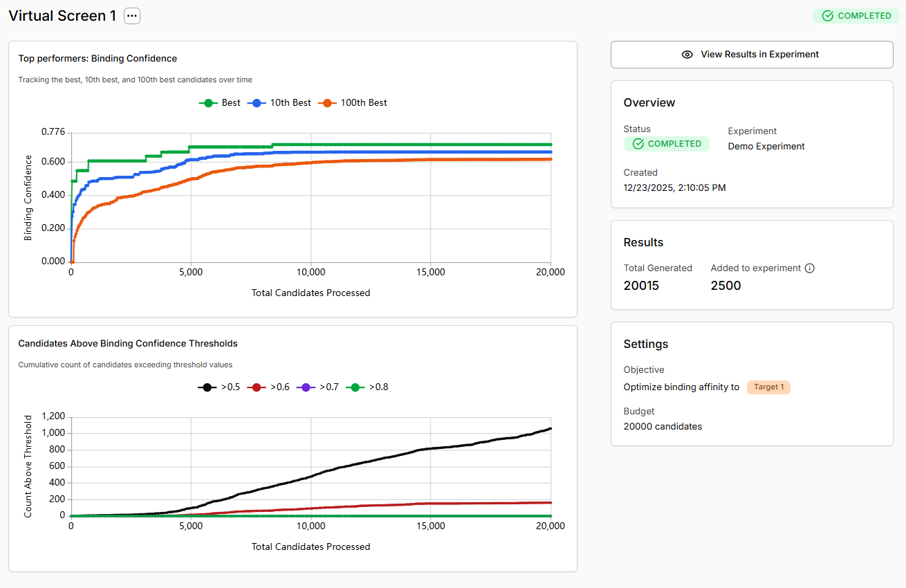Click the info icon next to Added to experiment
Image resolution: width=906 pixels, height=588 pixels.
pos(810,268)
